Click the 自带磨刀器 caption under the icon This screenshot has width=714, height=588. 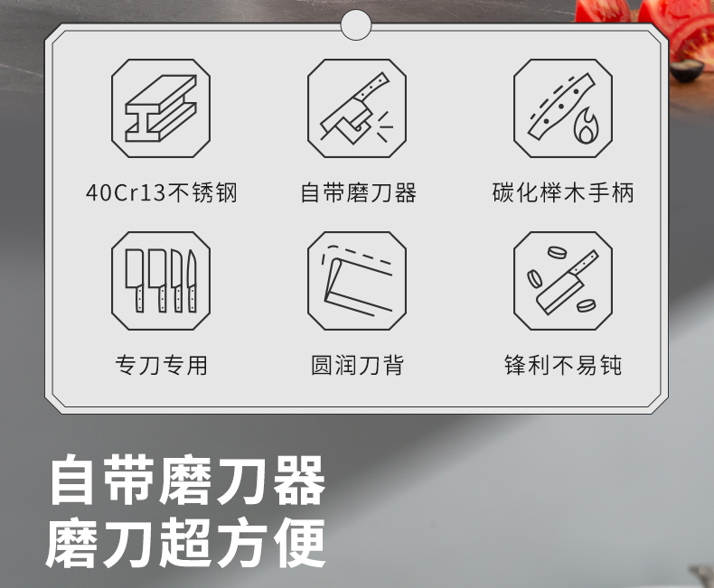point(359,192)
